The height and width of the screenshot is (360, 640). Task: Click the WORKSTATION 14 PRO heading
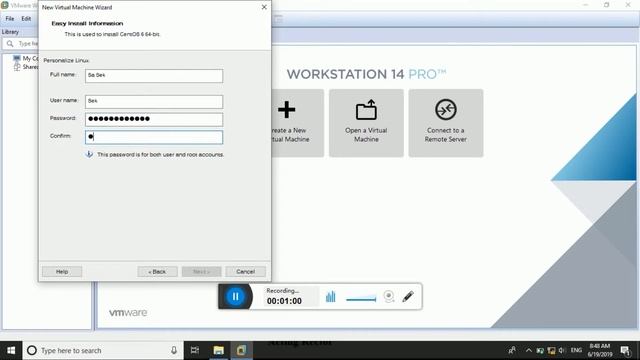[366, 74]
